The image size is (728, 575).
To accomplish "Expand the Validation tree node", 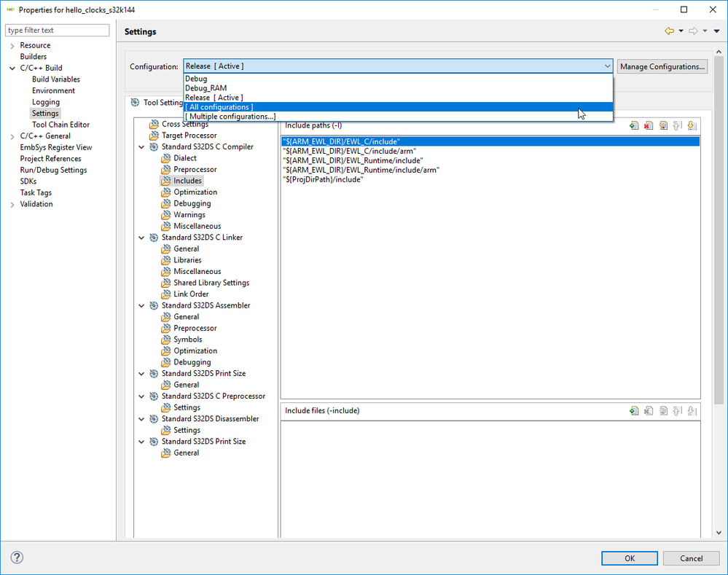I will 12,204.
